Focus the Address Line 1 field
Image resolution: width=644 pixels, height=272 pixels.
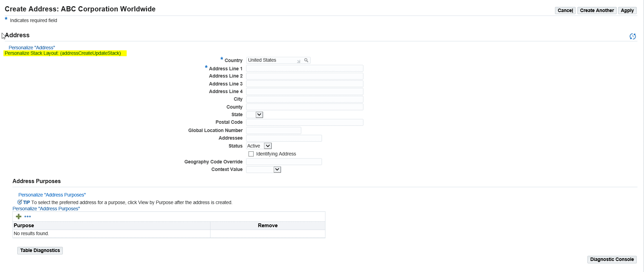tap(305, 68)
